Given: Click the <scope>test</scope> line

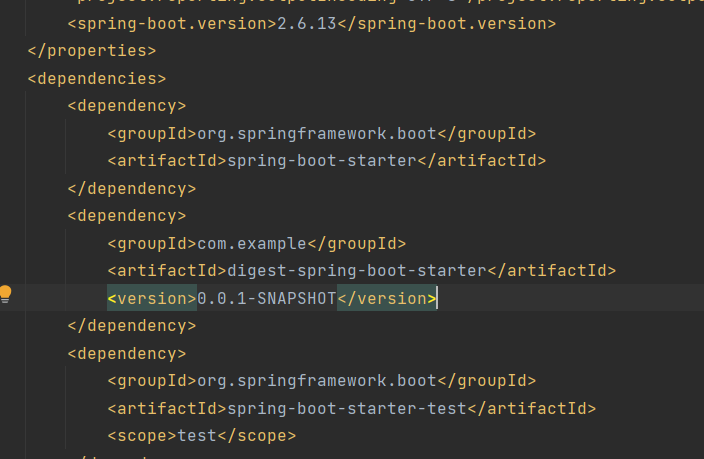Looking at the screenshot, I should pyautogui.click(x=202, y=436).
